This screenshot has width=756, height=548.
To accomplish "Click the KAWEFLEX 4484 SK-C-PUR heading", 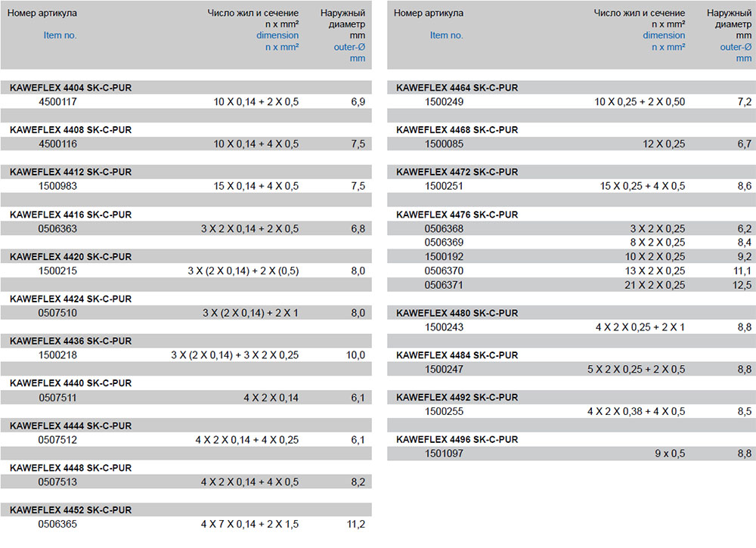I will click(457, 355).
